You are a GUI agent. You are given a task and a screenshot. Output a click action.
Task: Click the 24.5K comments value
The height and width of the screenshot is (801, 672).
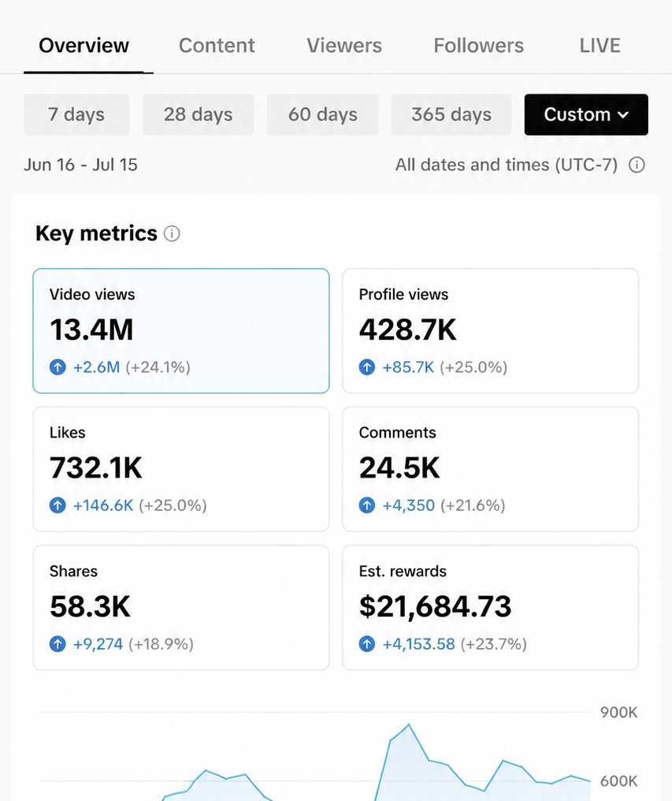point(399,468)
